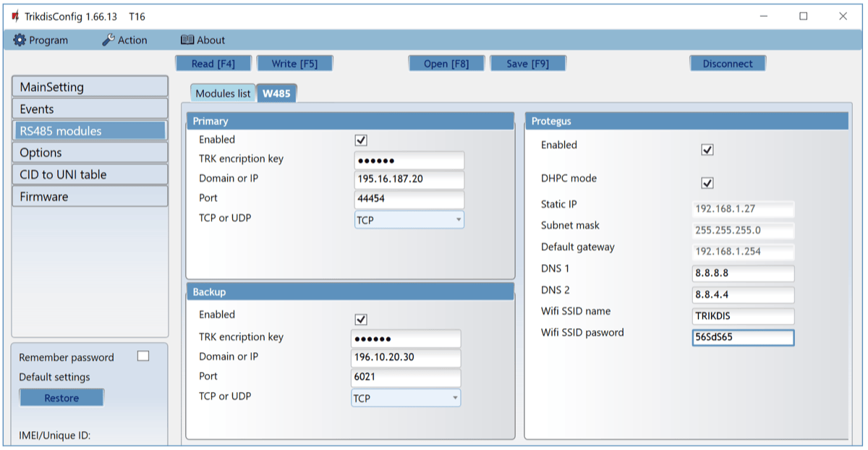Toggle the Primary Enabled checkbox

click(x=361, y=140)
